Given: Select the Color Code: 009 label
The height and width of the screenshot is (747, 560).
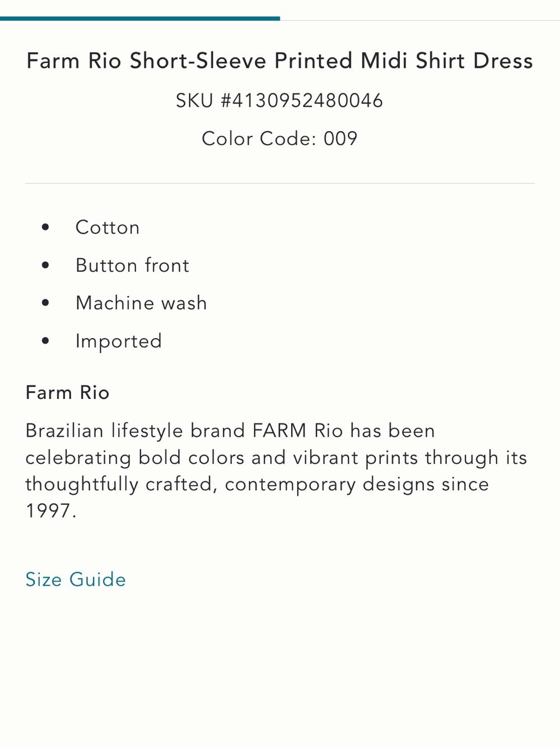Looking at the screenshot, I should (279, 138).
